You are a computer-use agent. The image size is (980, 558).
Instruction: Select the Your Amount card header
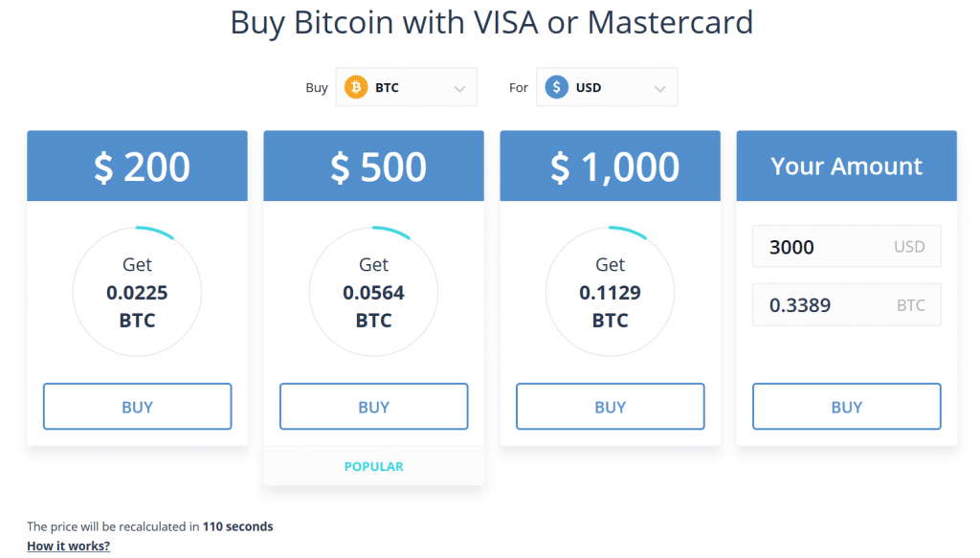[847, 166]
